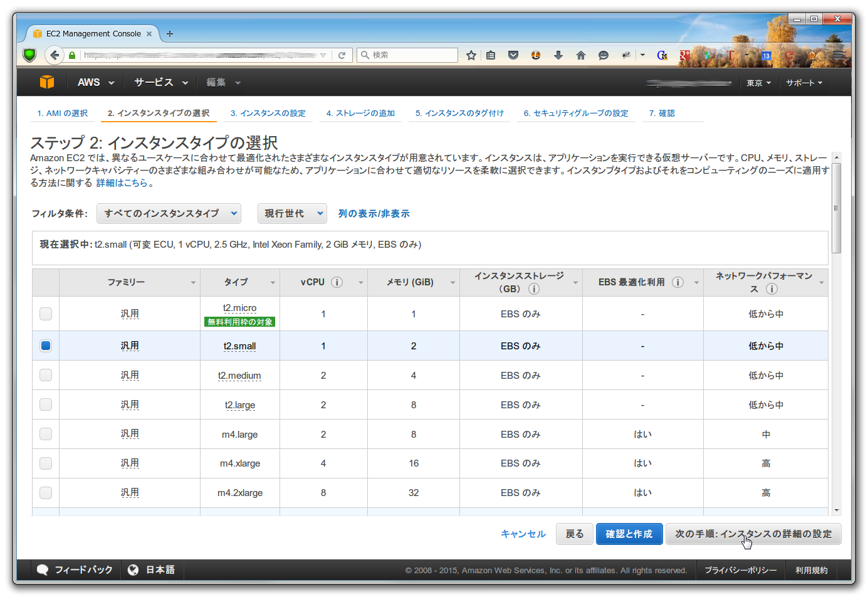Open the Google Mail toolbar icon
The width and height of the screenshot is (868, 597).
click(662, 55)
